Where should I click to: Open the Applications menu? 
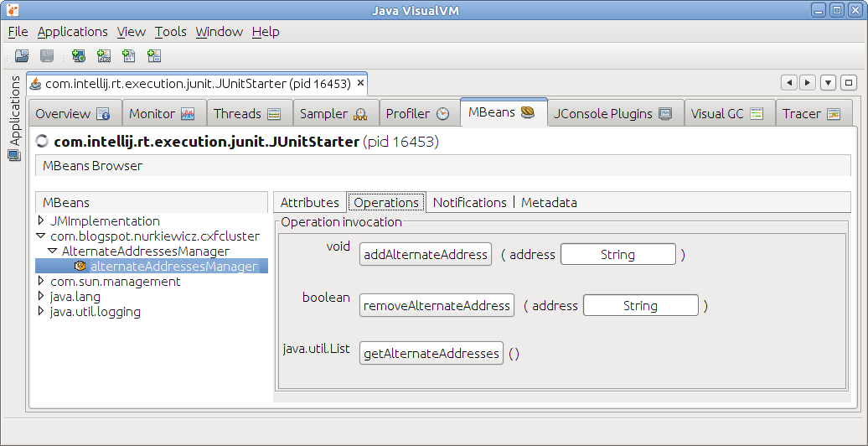73,32
